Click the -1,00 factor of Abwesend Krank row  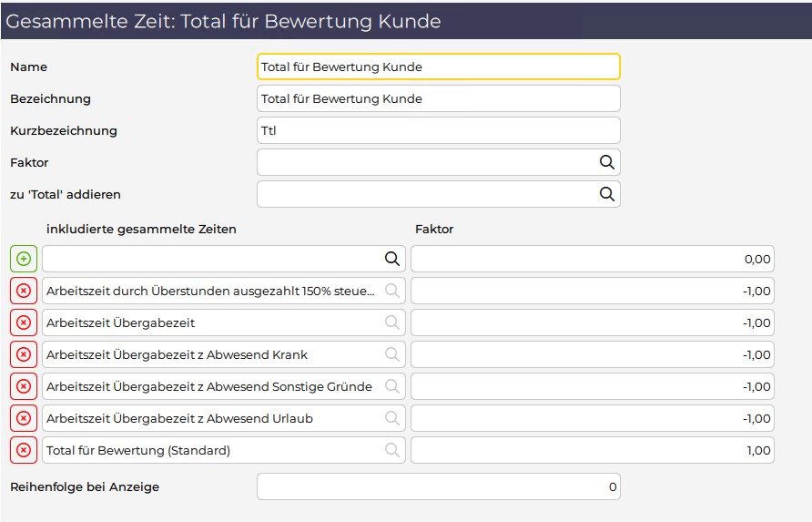point(593,354)
